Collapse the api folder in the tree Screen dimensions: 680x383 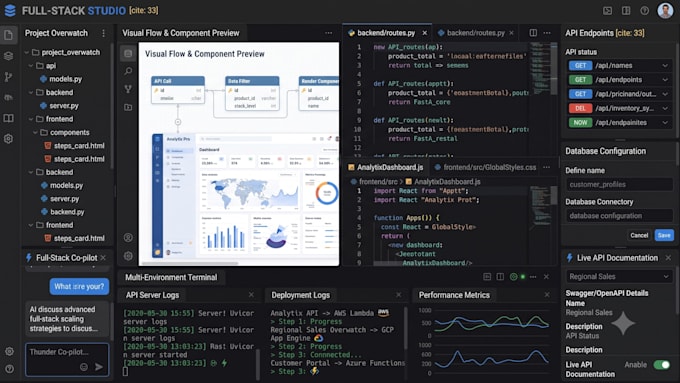click(x=31, y=66)
